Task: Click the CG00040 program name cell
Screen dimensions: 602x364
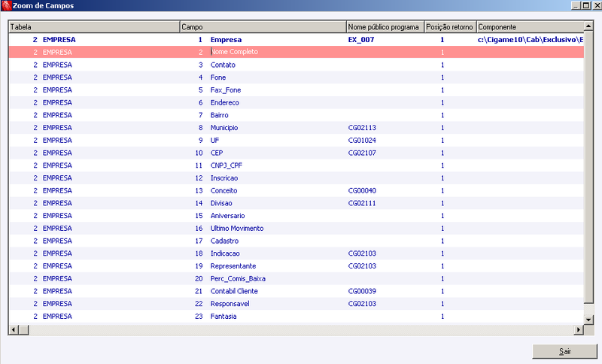Action: click(x=362, y=190)
